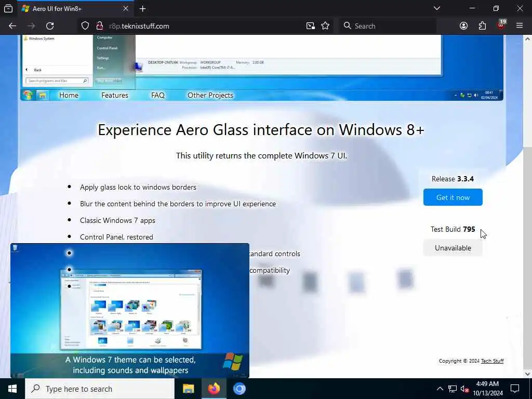
Task: Open the FAQ menu item
Action: tap(158, 96)
